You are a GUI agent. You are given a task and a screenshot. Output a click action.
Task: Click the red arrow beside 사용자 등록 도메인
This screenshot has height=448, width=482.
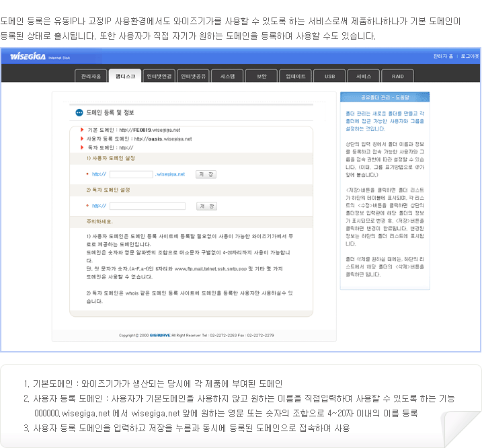[x=81, y=139]
